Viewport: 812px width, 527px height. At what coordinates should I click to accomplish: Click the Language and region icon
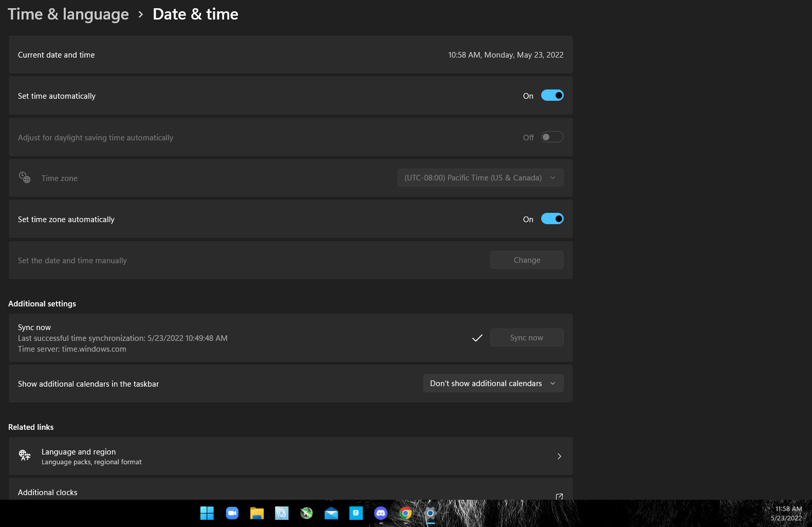pos(25,456)
